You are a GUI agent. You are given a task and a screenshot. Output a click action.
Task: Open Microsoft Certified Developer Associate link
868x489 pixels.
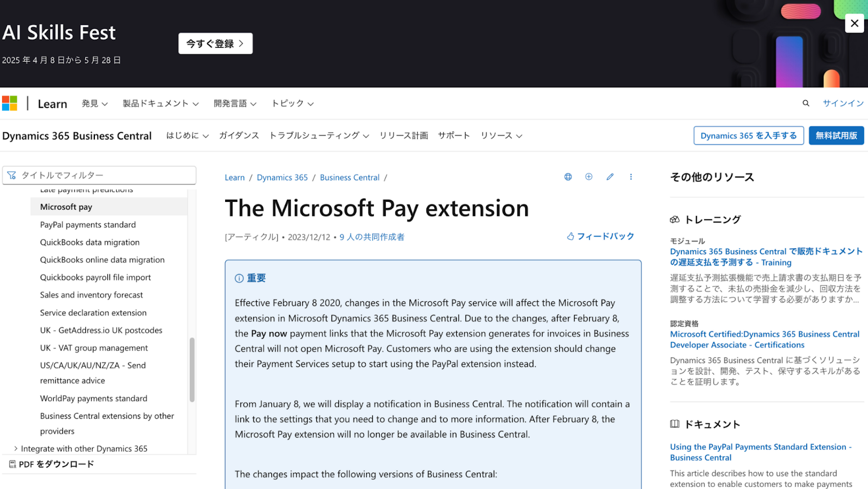(x=765, y=340)
